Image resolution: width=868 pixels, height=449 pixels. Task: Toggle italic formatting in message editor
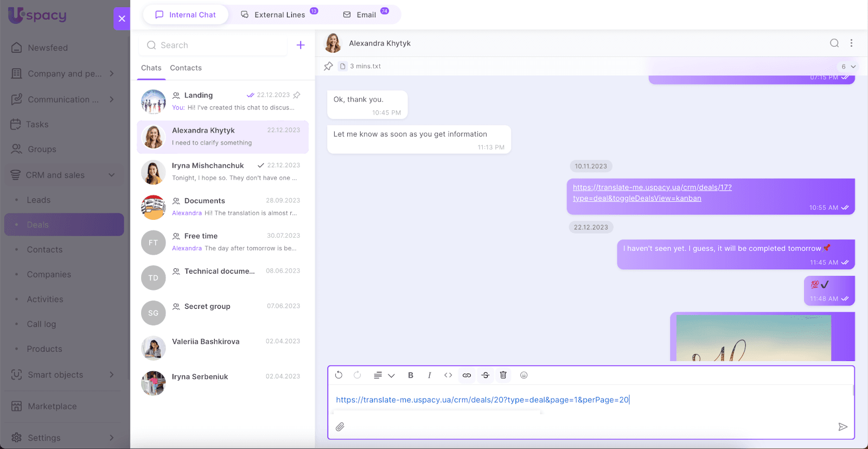(x=429, y=375)
